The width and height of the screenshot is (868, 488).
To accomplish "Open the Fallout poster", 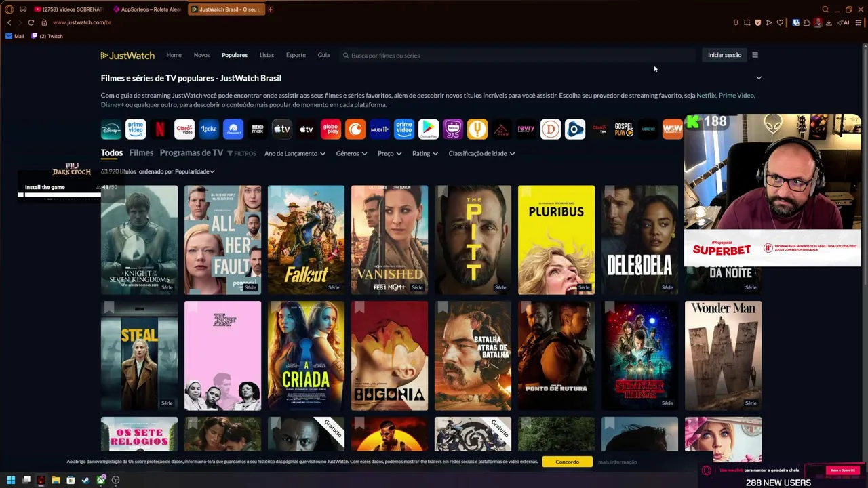I will pyautogui.click(x=306, y=240).
